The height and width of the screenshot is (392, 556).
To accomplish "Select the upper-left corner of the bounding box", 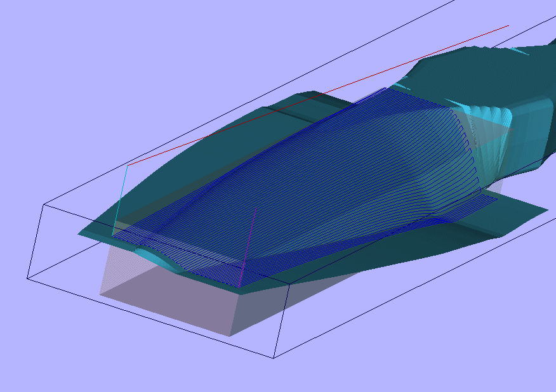I will click(x=44, y=204).
